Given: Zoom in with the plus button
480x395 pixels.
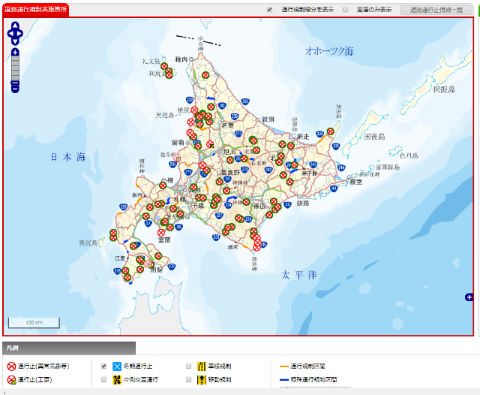Looking at the screenshot, I should pos(15,52).
